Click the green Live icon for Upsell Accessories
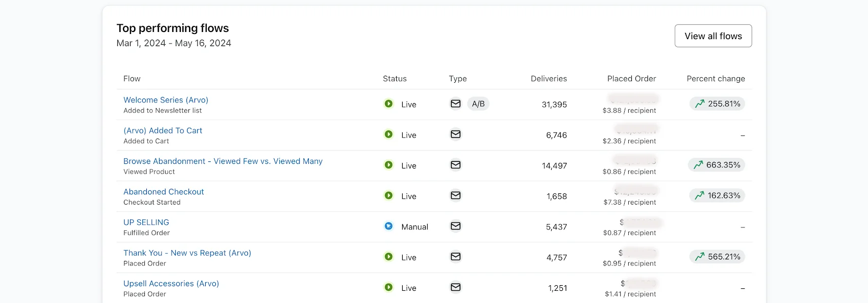 389,287
